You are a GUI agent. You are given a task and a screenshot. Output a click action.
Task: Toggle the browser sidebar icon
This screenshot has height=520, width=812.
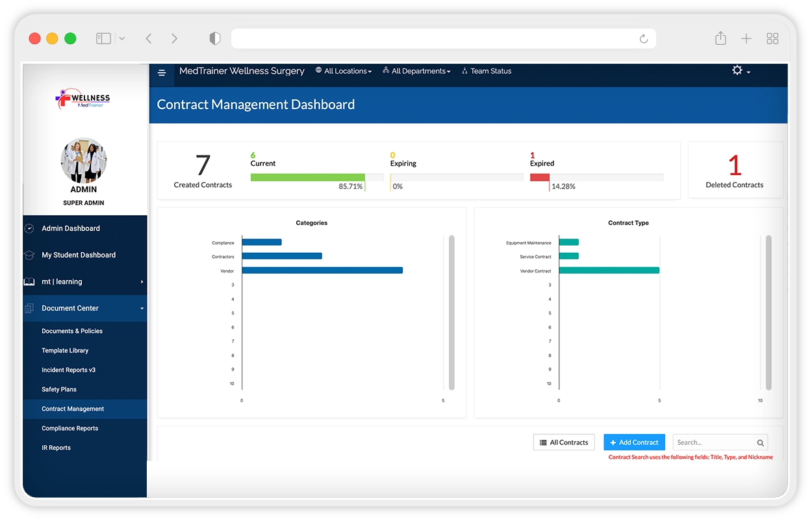click(x=104, y=39)
